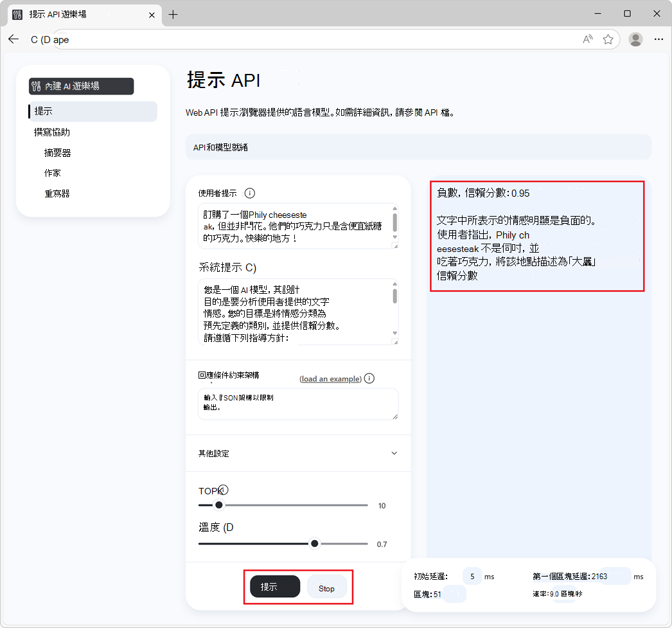This screenshot has height=628, width=672.
Task: Click the read aloud icon in the toolbar
Action: point(587,39)
